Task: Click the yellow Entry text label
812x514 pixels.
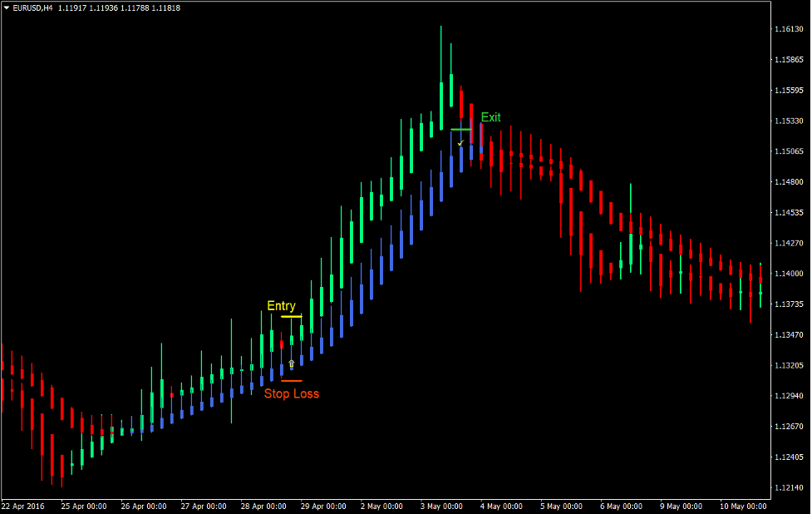Action: pyautogui.click(x=281, y=306)
